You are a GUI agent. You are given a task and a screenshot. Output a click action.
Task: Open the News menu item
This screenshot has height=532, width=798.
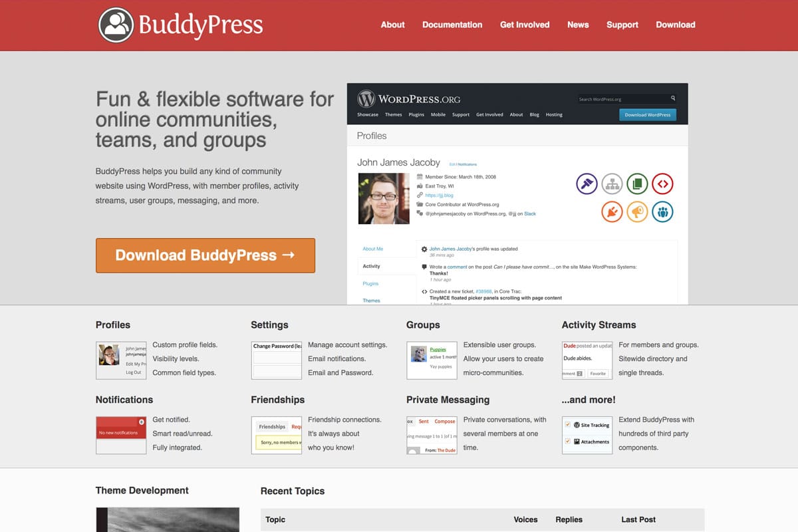[578, 25]
